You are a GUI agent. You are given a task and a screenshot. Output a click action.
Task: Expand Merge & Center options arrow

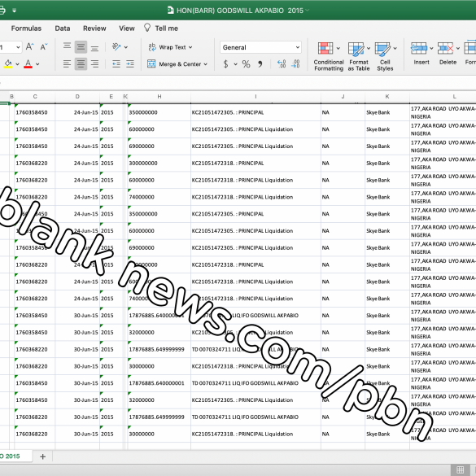pyautogui.click(x=206, y=64)
